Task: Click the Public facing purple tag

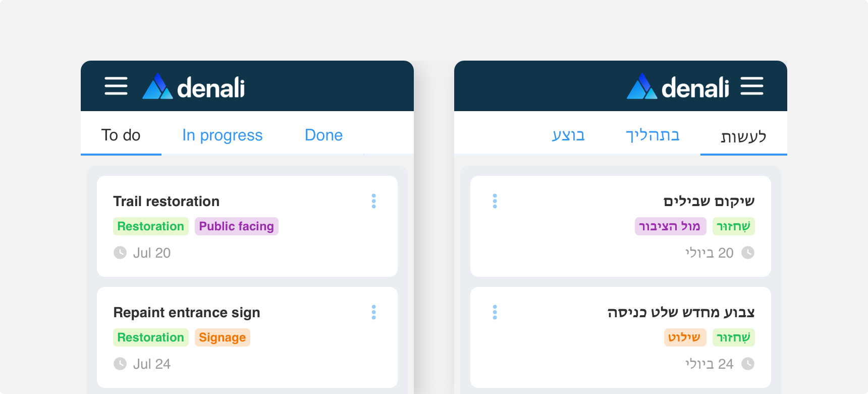Action: (x=236, y=226)
